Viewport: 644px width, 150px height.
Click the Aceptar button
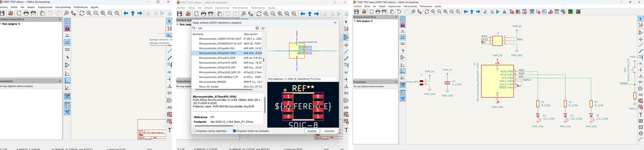click(x=312, y=131)
